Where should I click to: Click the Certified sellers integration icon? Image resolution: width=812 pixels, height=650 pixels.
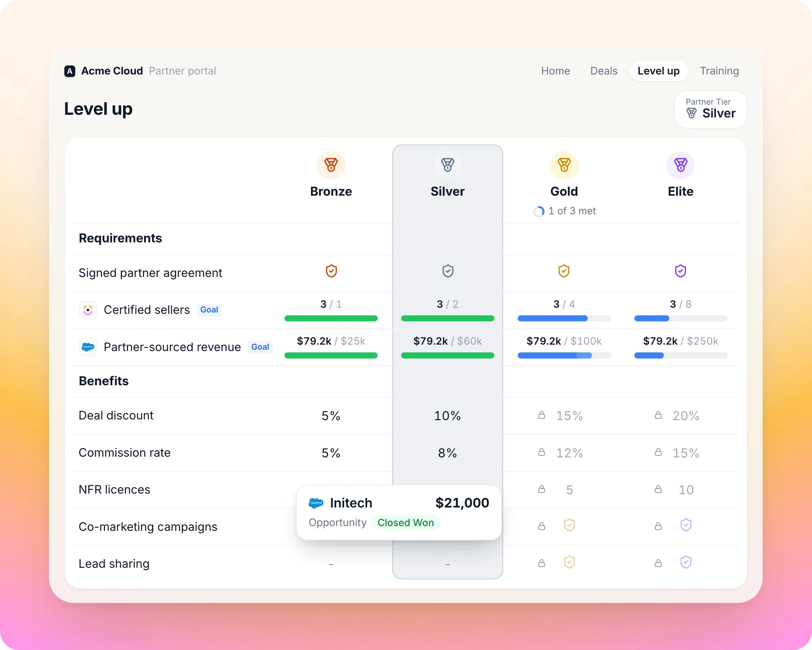pos(88,310)
